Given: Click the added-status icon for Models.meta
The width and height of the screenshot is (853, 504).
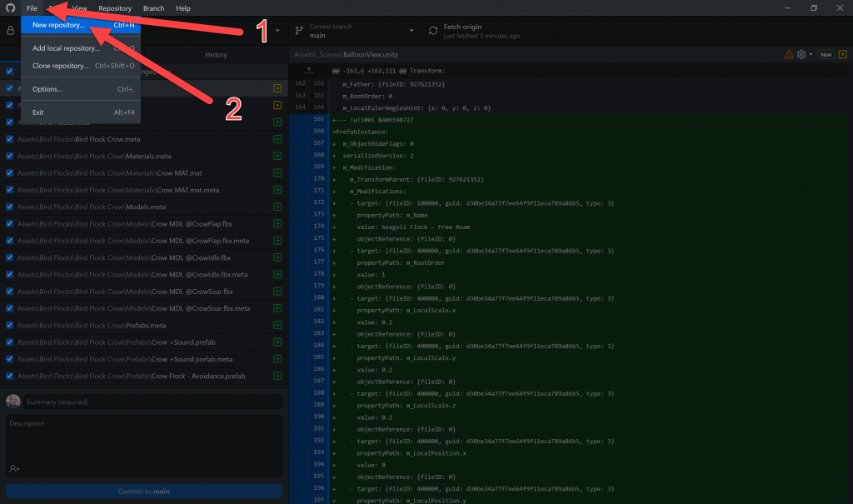Looking at the screenshot, I should pyautogui.click(x=277, y=207).
